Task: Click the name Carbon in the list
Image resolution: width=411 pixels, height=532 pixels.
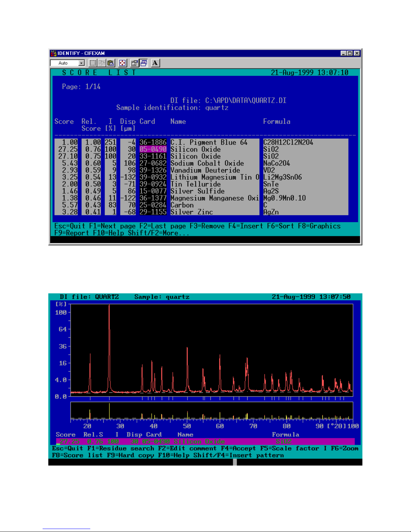Action: 182,205
